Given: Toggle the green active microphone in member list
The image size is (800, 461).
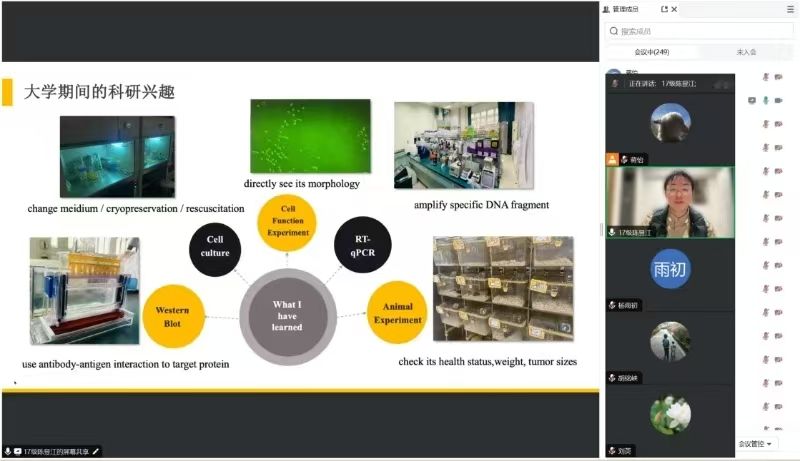Looking at the screenshot, I should point(765,100).
